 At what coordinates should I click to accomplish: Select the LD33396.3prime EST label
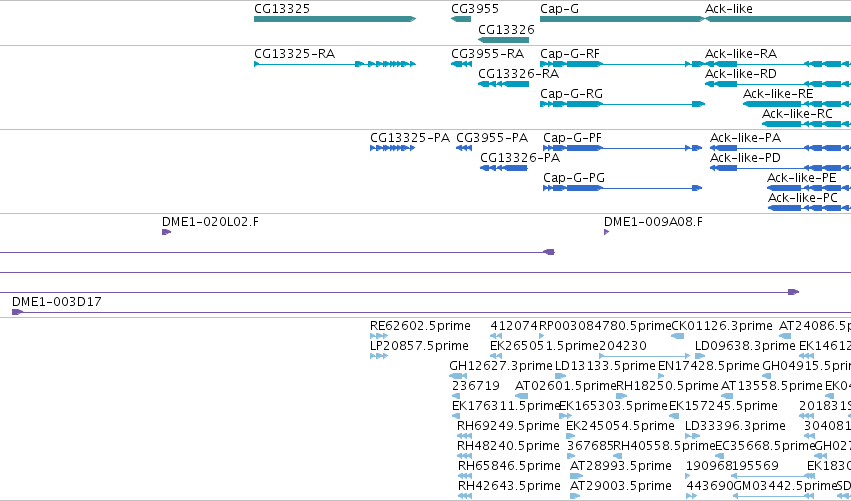point(735,426)
